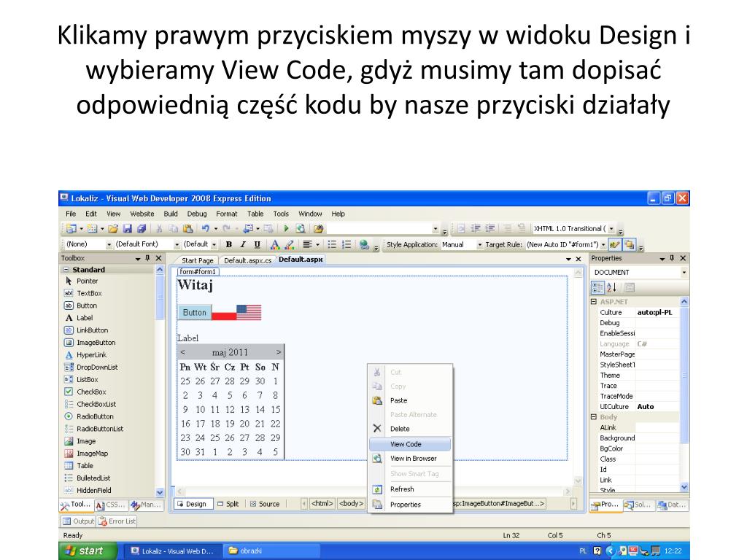
Task: Click the New Web Site toolbar icon
Action: pos(71,228)
